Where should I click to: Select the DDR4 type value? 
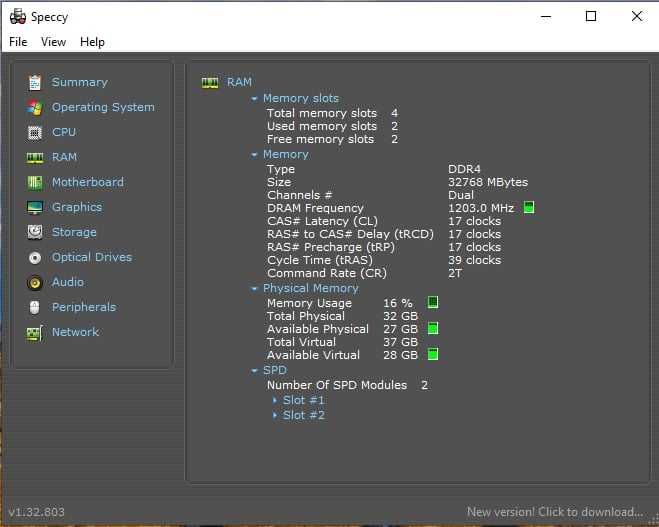(464, 169)
